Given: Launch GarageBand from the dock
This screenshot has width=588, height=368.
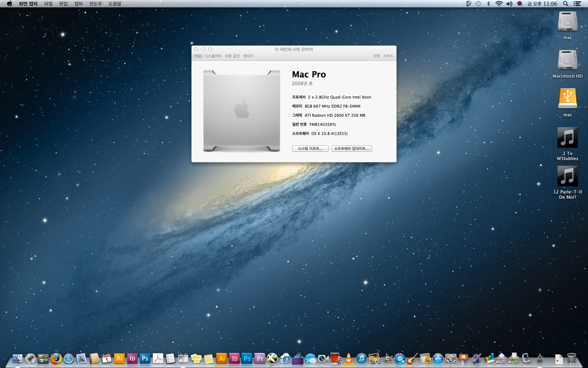Looking at the screenshot, I should click(412, 359).
